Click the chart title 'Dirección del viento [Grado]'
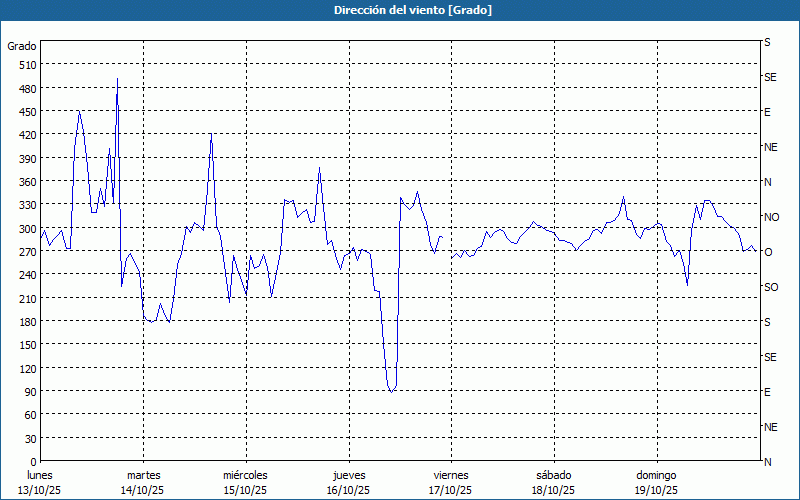 click(399, 10)
